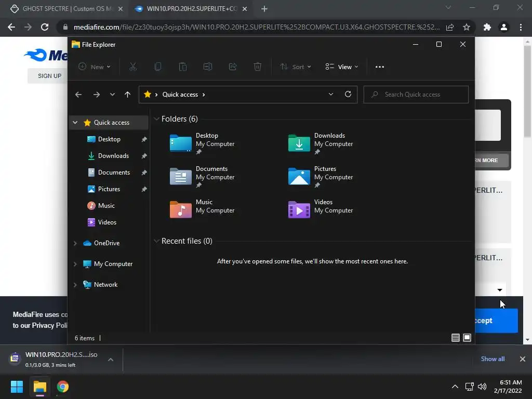Click the Search Quick access field
The height and width of the screenshot is (399, 532).
pyautogui.click(x=416, y=95)
